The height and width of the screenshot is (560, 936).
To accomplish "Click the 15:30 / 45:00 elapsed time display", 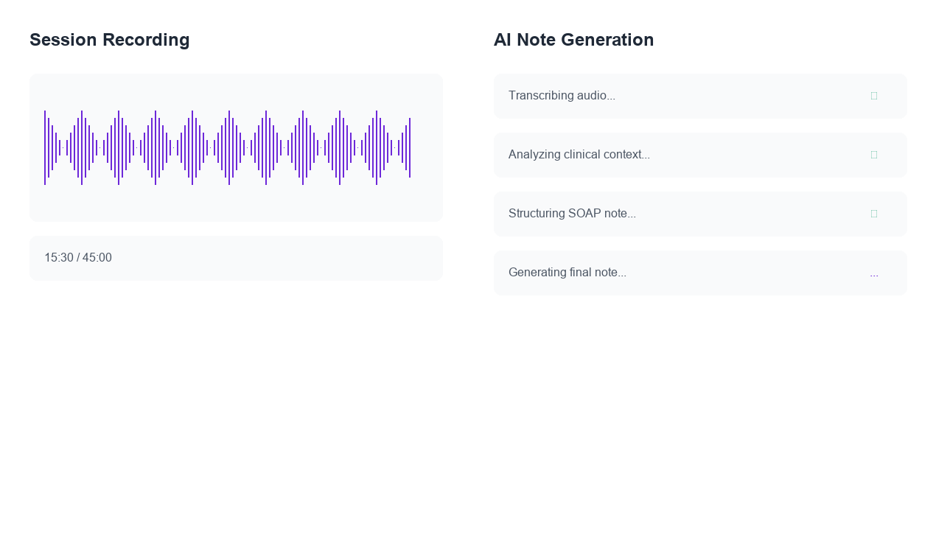I will tap(78, 258).
